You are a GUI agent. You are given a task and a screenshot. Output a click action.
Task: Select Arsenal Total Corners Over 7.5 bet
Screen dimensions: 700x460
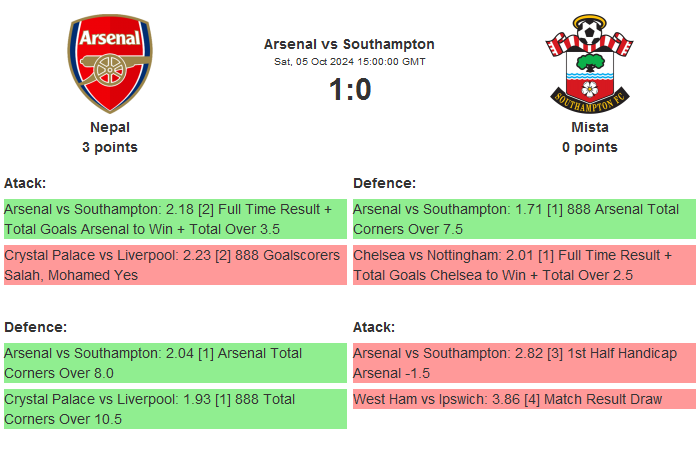coord(523,219)
